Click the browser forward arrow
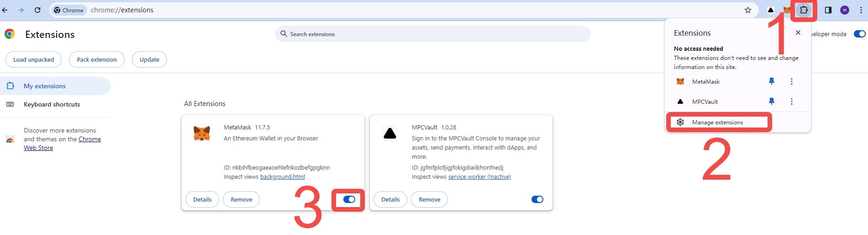 (x=21, y=10)
